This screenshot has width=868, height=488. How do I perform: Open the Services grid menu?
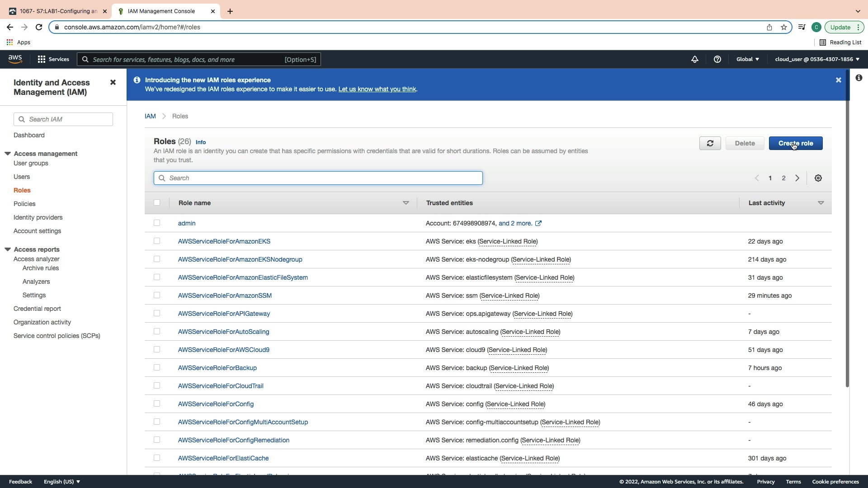pyautogui.click(x=53, y=59)
